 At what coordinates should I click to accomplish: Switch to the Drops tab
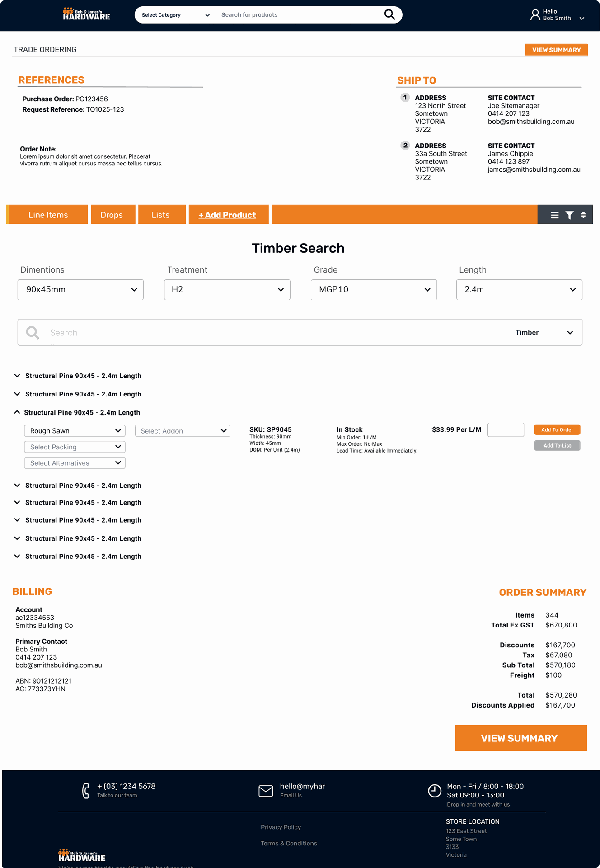tap(112, 215)
